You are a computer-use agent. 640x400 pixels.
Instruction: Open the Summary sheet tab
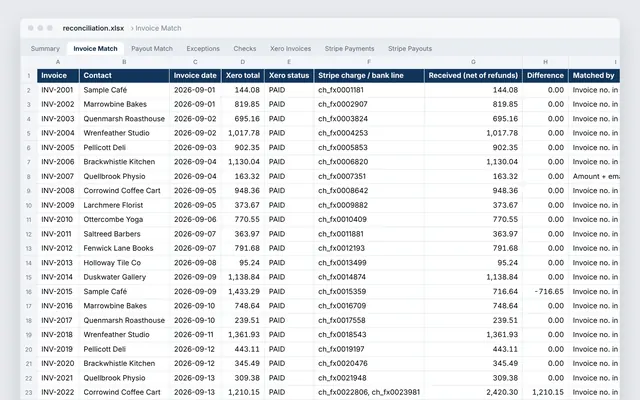[45, 49]
